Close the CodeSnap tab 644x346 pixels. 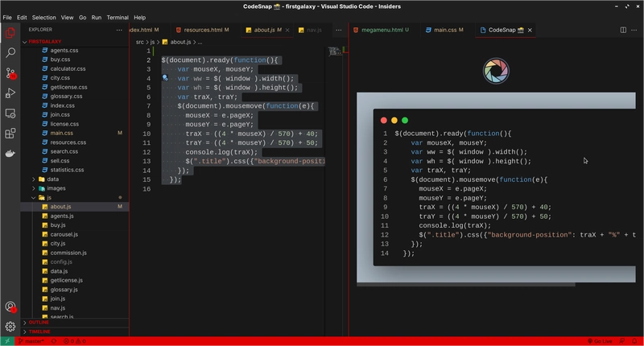530,30
